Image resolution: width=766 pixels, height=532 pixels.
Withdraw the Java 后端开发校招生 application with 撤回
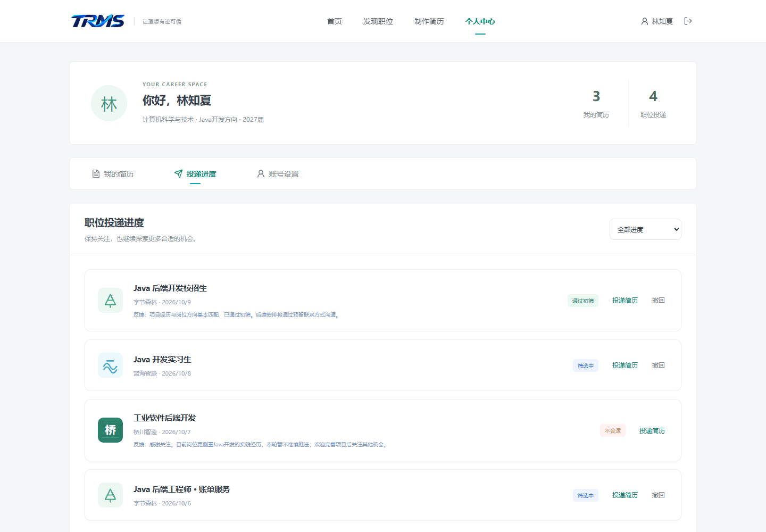click(x=659, y=301)
